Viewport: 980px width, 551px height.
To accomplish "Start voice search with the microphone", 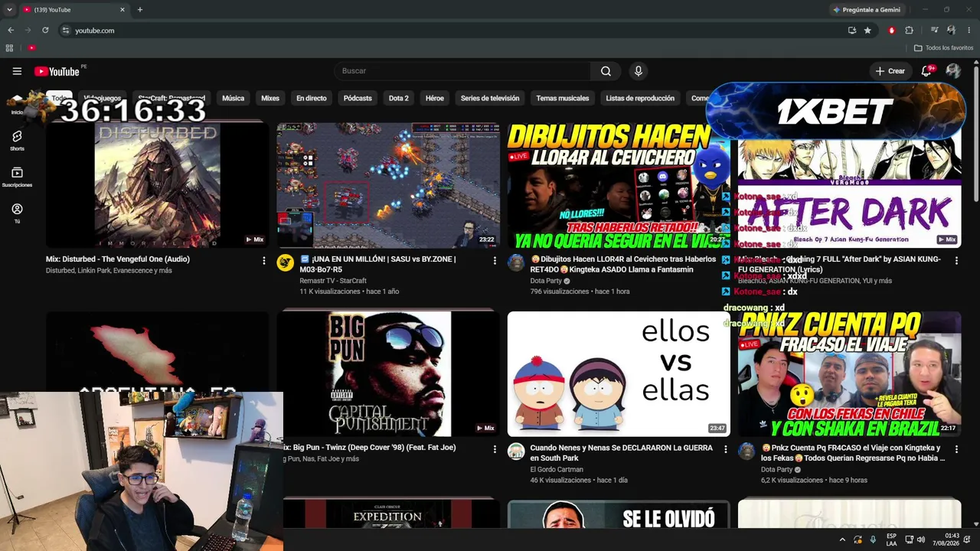I will point(638,71).
